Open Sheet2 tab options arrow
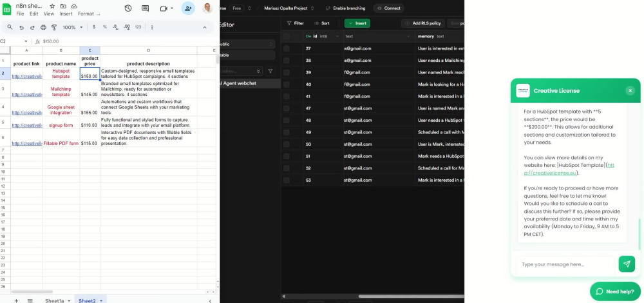Screen dimensions: 644x303 coord(101,300)
